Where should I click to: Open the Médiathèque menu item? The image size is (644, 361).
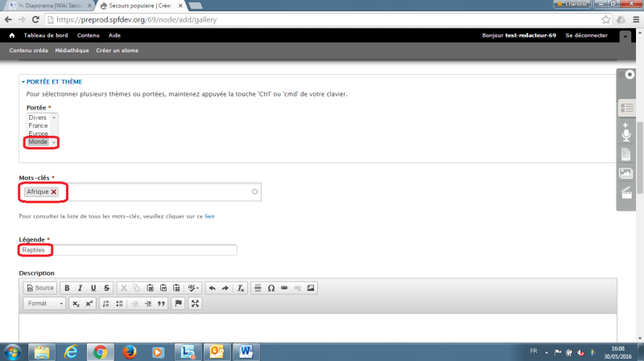72,51
